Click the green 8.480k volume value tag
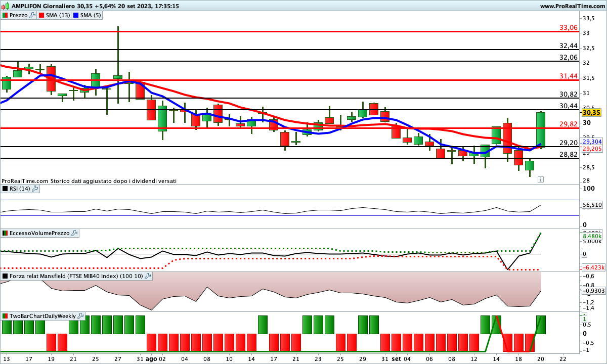Screen dimensions: 607x364 coord(592,236)
